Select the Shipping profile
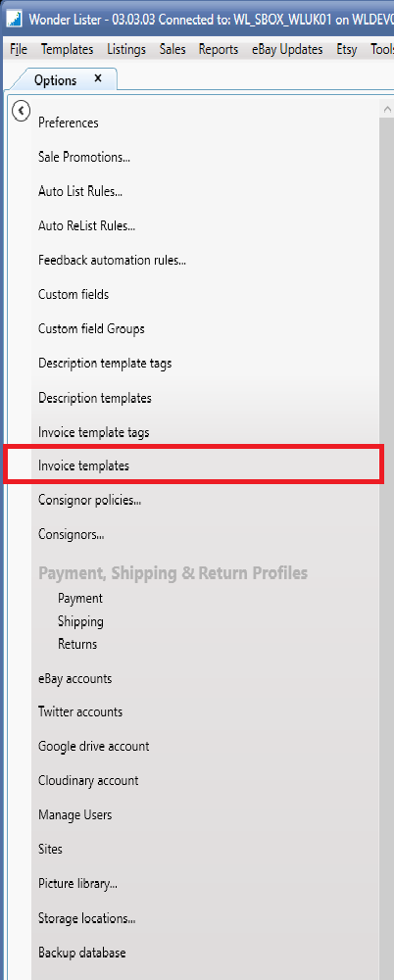The height and width of the screenshot is (980, 394). [x=80, y=621]
